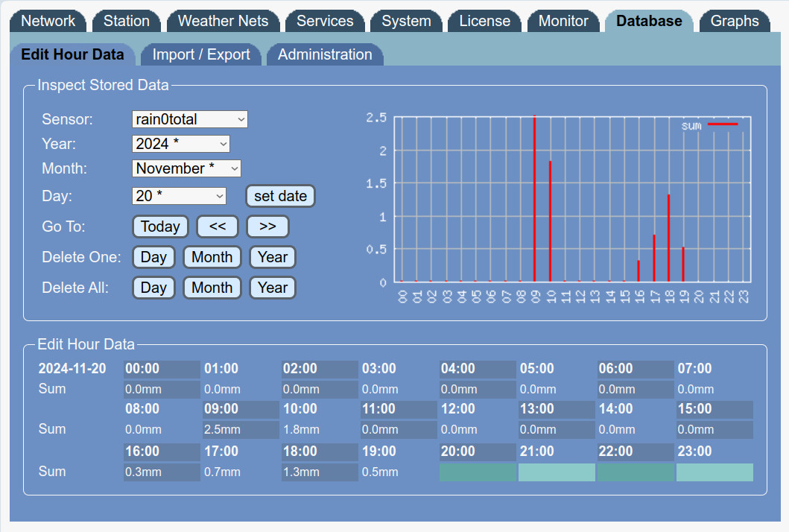Edit the 0.3mm value at 16:00
The image size is (789, 532).
[x=162, y=472]
